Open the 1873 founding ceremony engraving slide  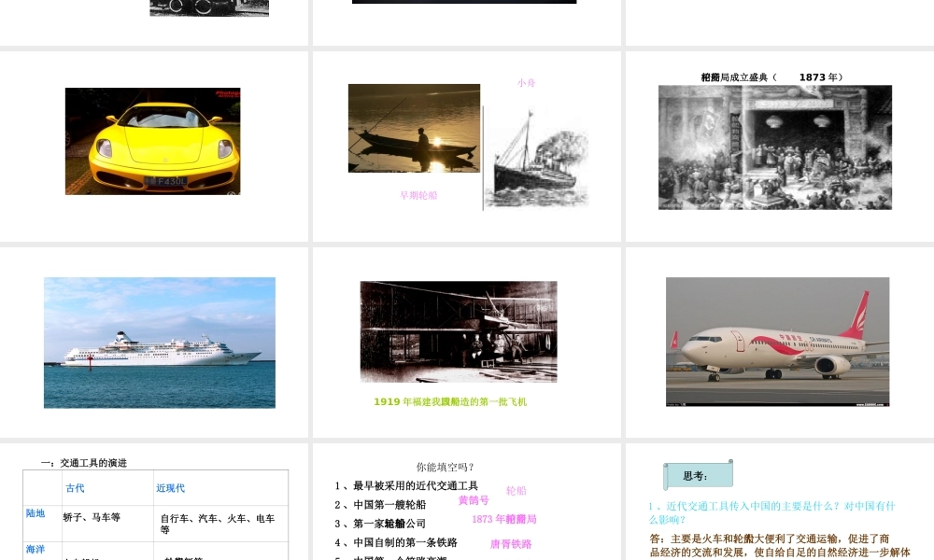[x=775, y=147]
